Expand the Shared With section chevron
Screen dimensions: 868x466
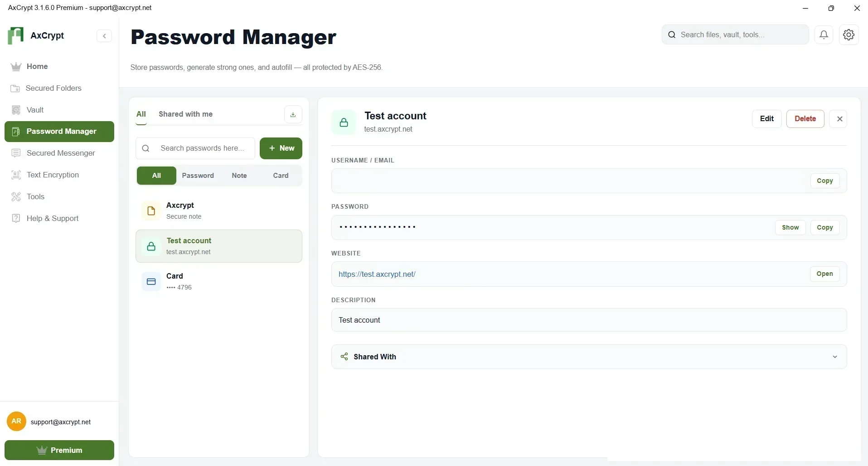[x=835, y=357]
